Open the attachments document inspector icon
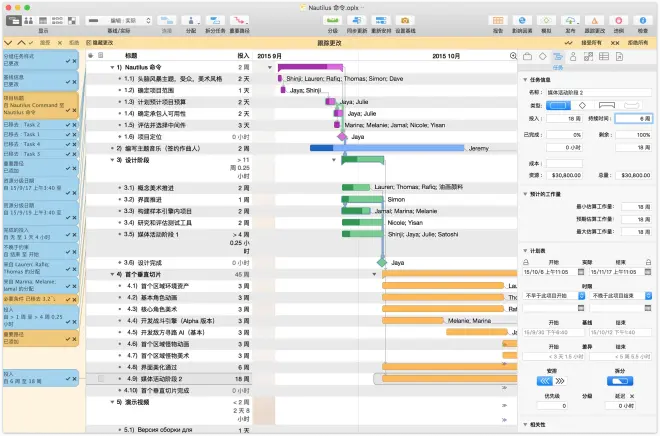The height and width of the screenshot is (436, 660). point(619,56)
